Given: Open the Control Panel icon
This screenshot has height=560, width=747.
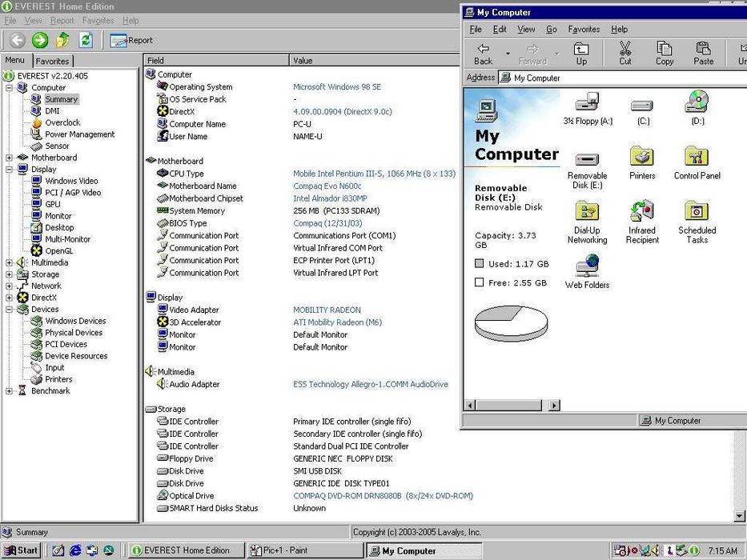Looking at the screenshot, I should click(697, 163).
